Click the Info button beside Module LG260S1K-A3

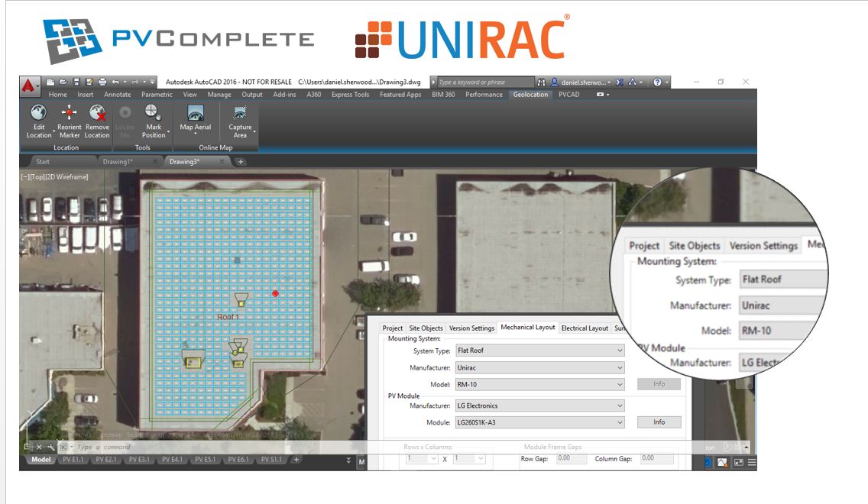[659, 422]
